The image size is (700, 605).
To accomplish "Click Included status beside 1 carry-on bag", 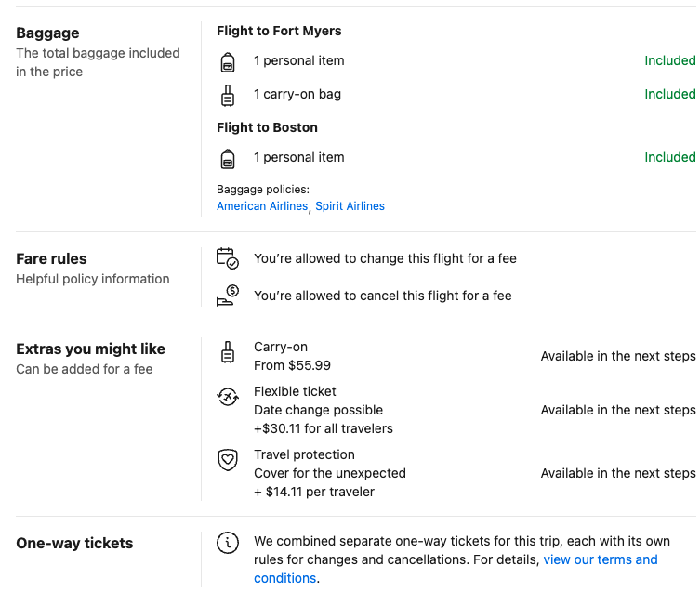I will [x=669, y=94].
